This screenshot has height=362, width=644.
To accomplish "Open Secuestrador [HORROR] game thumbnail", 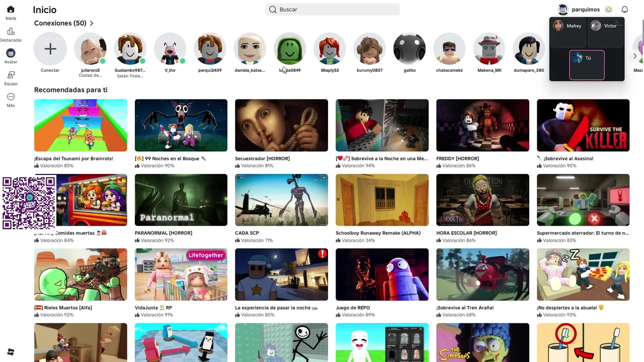I will tap(281, 125).
